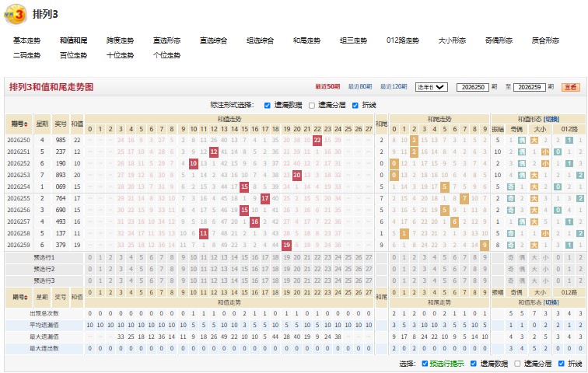Open 组选综合 chart
Image resolution: width=588 pixels, height=373 pixels.
tap(261, 40)
